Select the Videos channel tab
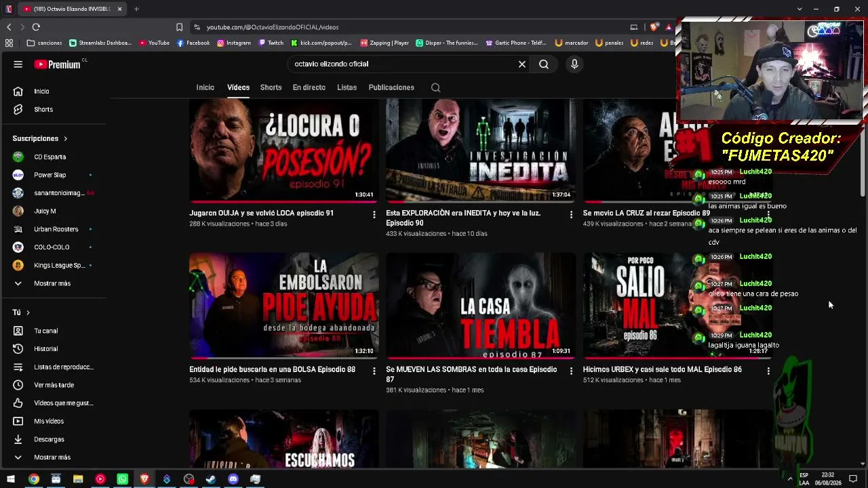The height and width of the screenshot is (488, 868). point(238,87)
